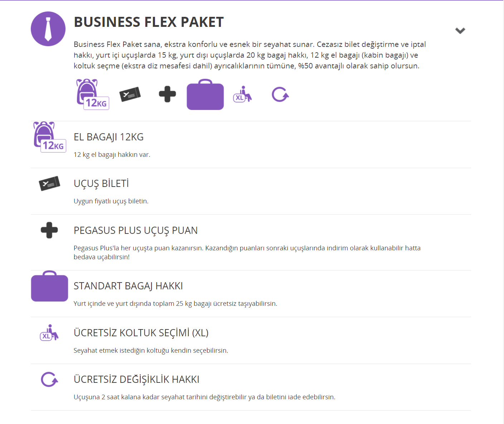Click the BUSINESS FLEX PAKET heading
The height and width of the screenshot is (424, 504).
point(149,22)
